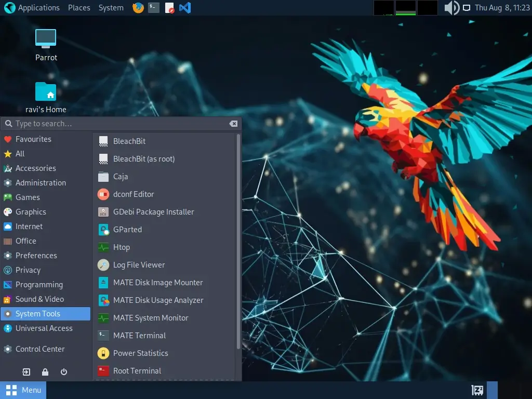Open ravi's Home folder on desktop
This screenshot has height=399, width=532.
coord(46,92)
